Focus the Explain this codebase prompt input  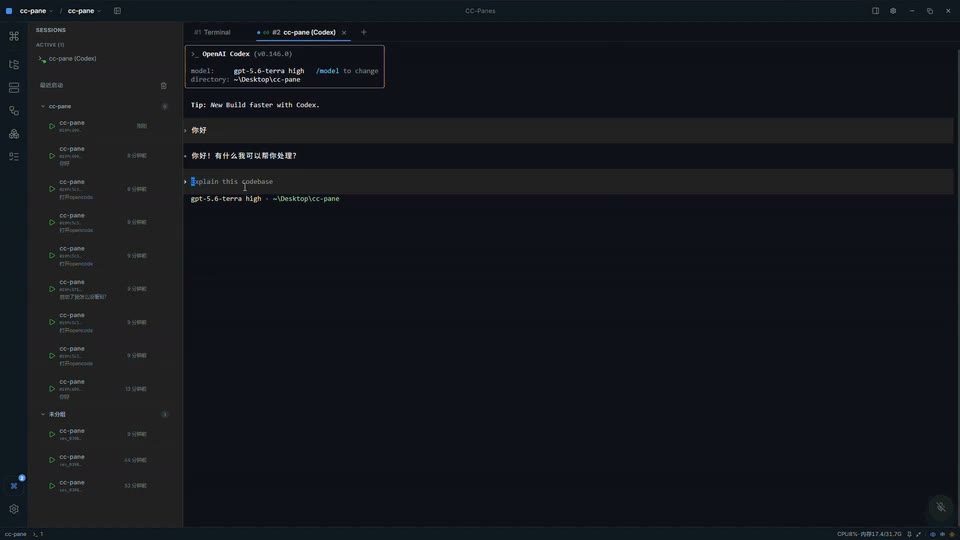[x=568, y=182]
